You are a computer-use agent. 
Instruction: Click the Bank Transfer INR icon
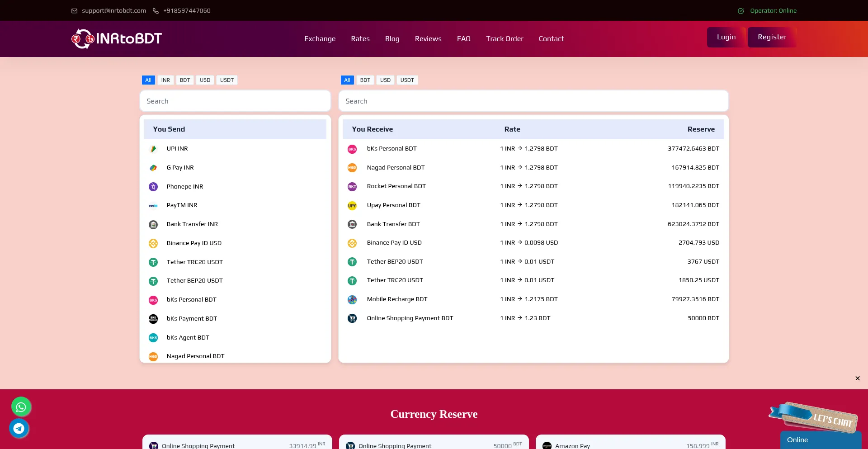coord(153,224)
